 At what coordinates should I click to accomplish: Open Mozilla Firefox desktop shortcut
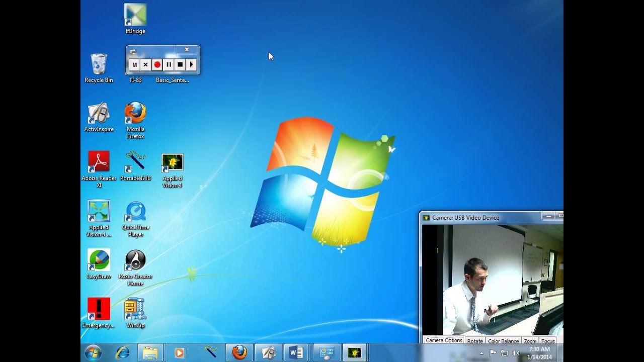(x=135, y=121)
